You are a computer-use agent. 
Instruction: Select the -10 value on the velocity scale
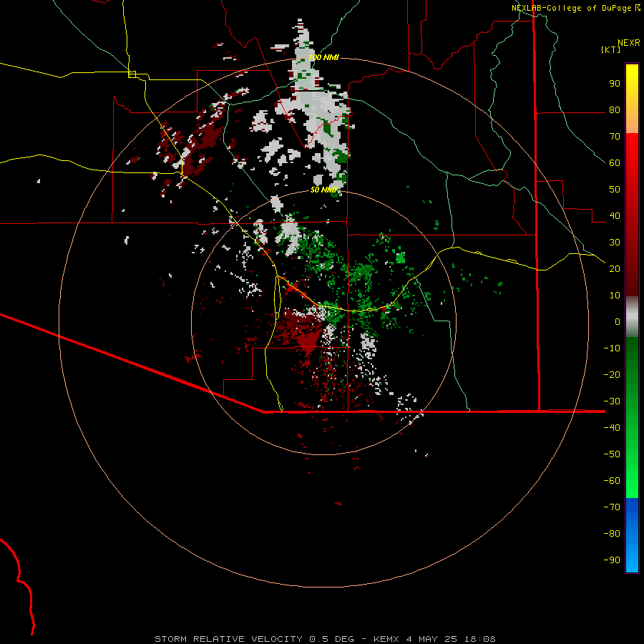612,348
